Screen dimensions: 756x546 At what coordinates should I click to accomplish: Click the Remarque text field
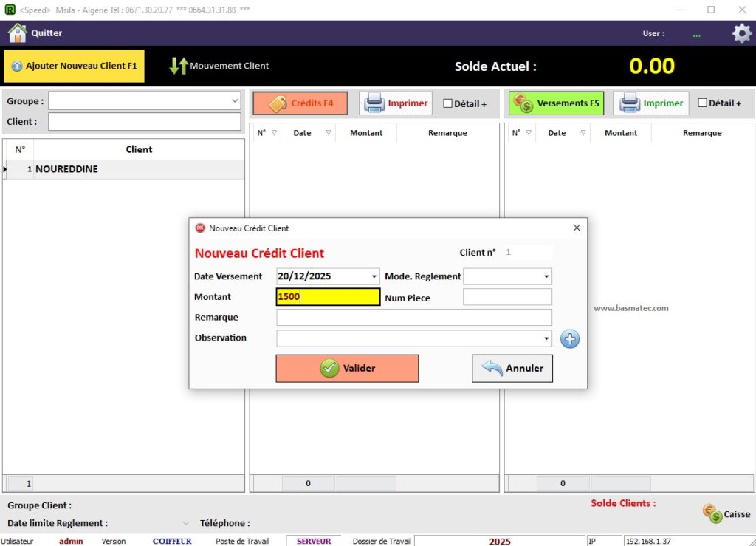[x=413, y=318]
